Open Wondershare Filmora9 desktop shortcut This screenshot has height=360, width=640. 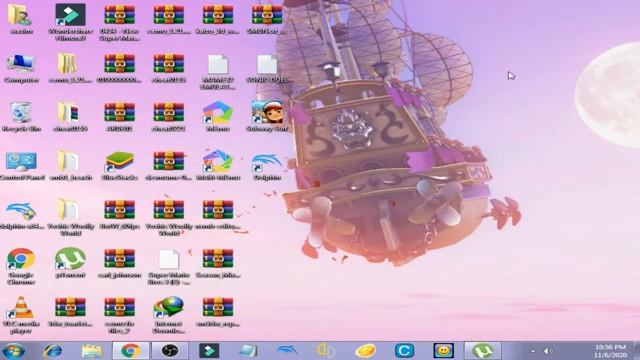click(70, 22)
